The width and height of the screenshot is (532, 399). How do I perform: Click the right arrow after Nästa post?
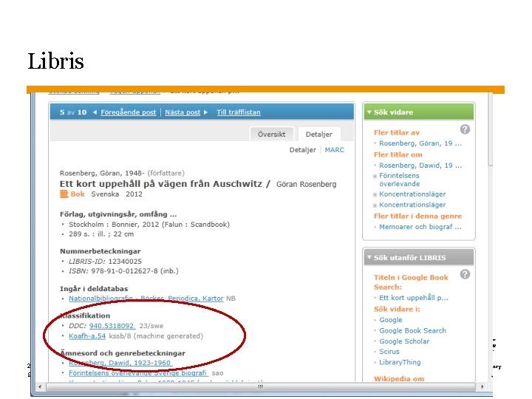[x=205, y=112]
